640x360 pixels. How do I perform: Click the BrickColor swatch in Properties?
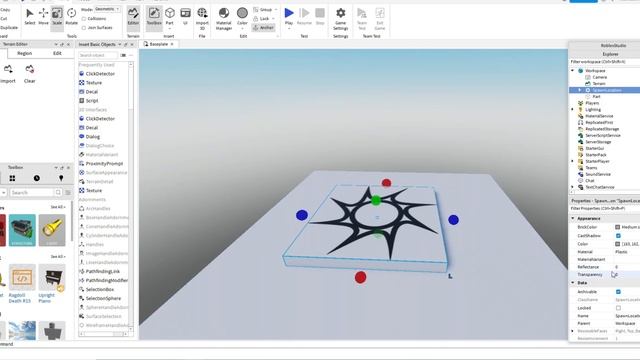click(x=618, y=227)
